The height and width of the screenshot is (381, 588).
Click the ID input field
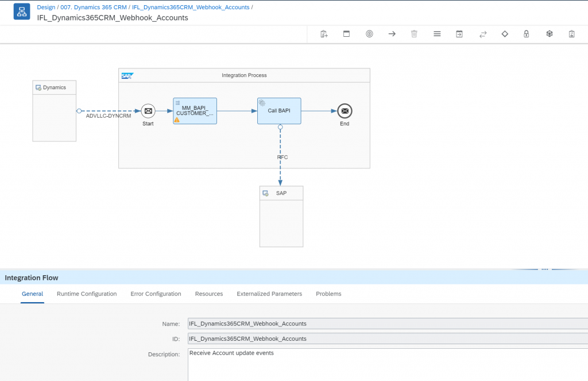coord(388,338)
